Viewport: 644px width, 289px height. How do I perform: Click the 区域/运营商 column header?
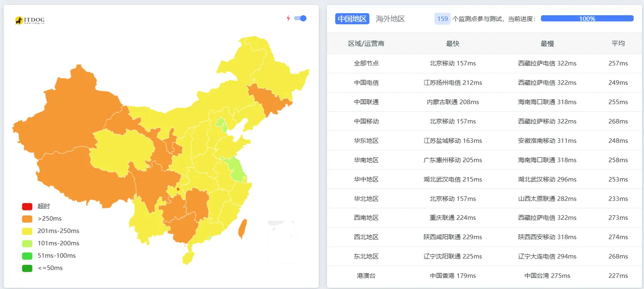[367, 43]
